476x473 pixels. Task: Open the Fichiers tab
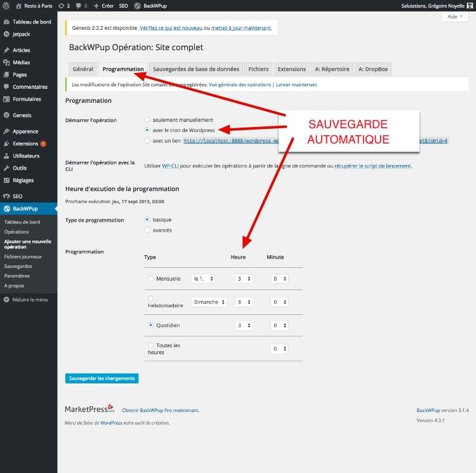coord(258,69)
